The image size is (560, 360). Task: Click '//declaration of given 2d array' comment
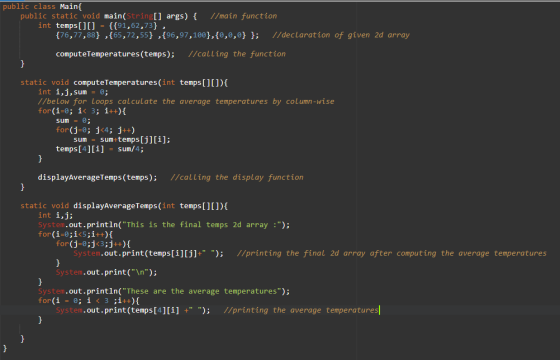[x=341, y=35]
